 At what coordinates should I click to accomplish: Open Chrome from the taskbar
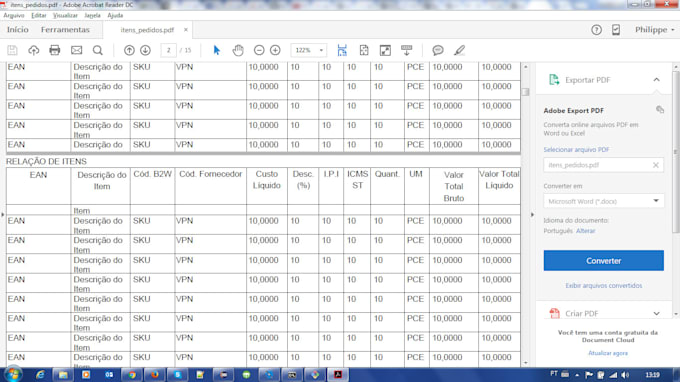[132, 375]
